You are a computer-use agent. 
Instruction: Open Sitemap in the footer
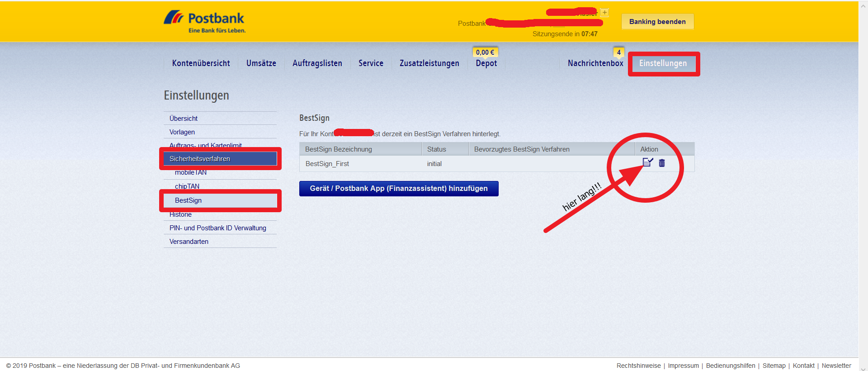pyautogui.click(x=774, y=366)
